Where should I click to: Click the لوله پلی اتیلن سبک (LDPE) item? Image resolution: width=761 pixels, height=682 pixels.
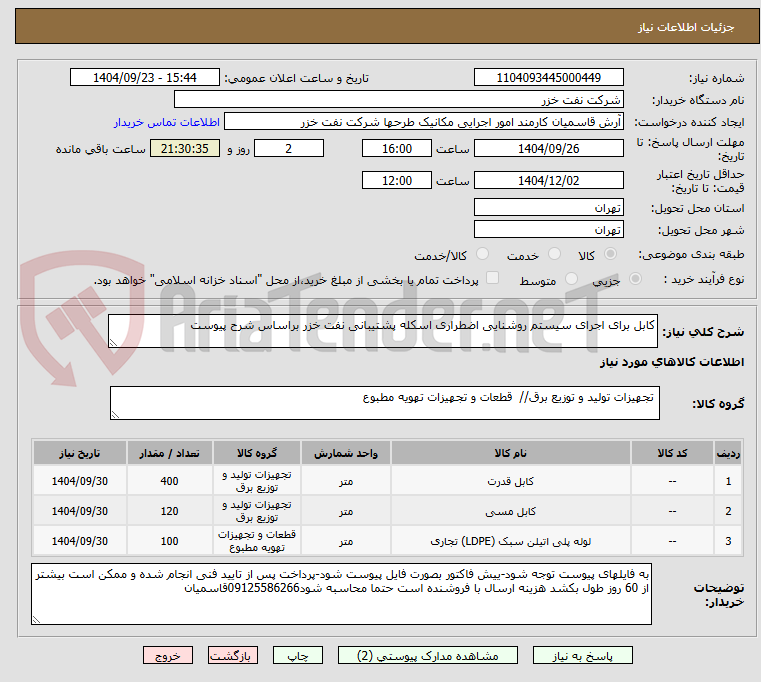[x=510, y=541]
